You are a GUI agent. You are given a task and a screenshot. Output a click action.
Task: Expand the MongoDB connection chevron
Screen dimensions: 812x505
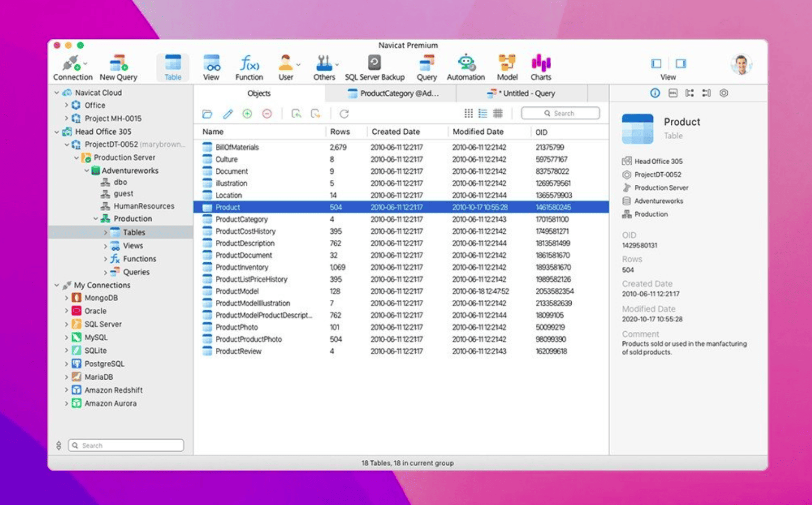tap(66, 298)
